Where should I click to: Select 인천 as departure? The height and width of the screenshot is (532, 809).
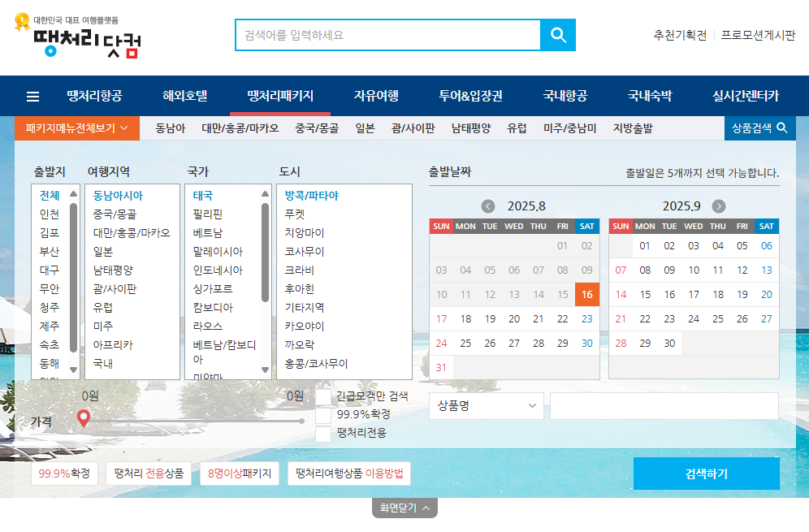point(50,214)
